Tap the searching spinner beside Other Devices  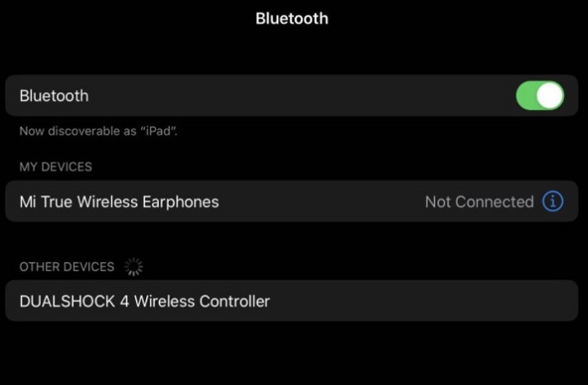[134, 266]
